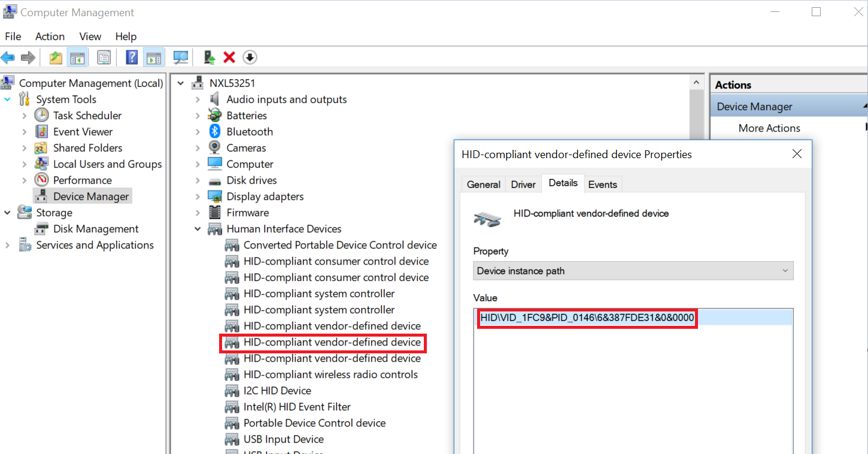Collapse the System Tools section
This screenshot has height=454, width=868.
pyautogui.click(x=7, y=99)
